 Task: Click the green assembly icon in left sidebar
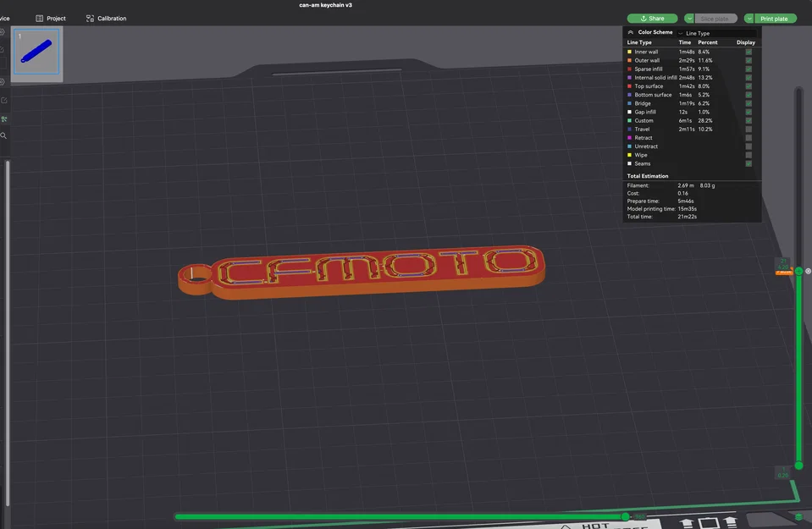(x=4, y=119)
